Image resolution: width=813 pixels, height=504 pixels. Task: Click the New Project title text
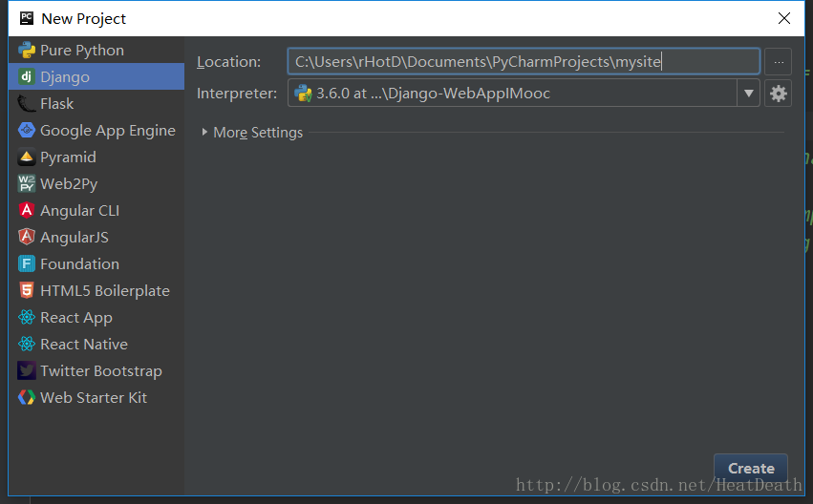point(83,19)
